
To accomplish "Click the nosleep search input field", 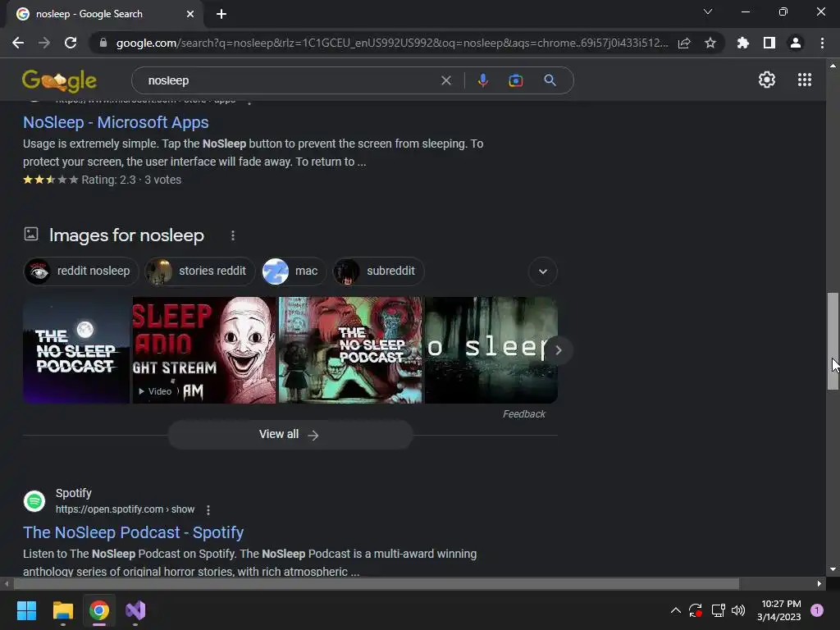I will coord(290,80).
